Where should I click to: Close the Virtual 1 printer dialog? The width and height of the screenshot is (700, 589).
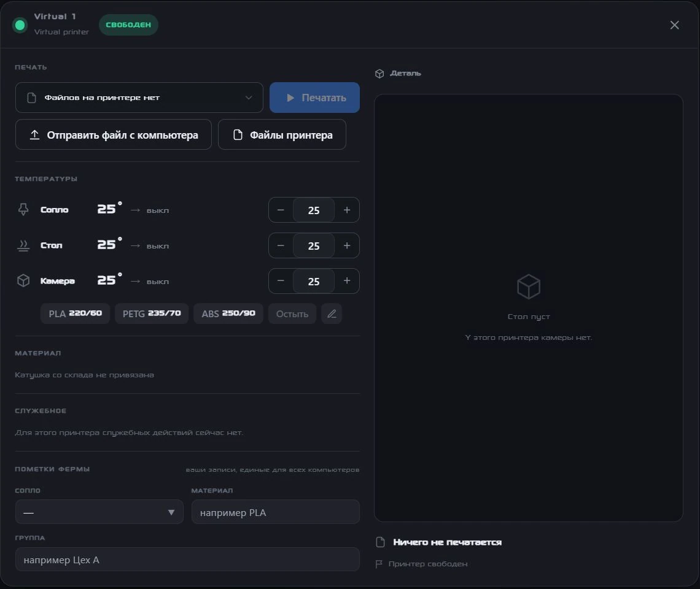tap(675, 25)
